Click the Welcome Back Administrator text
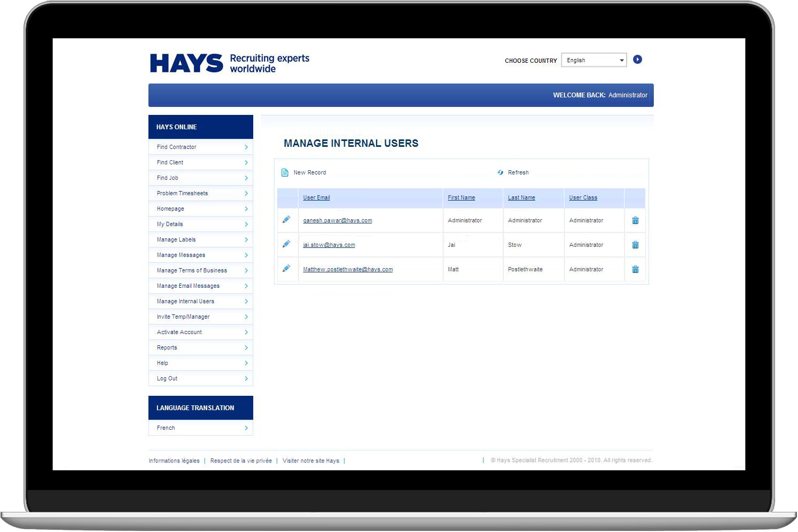798x532 pixels. pyautogui.click(x=600, y=95)
